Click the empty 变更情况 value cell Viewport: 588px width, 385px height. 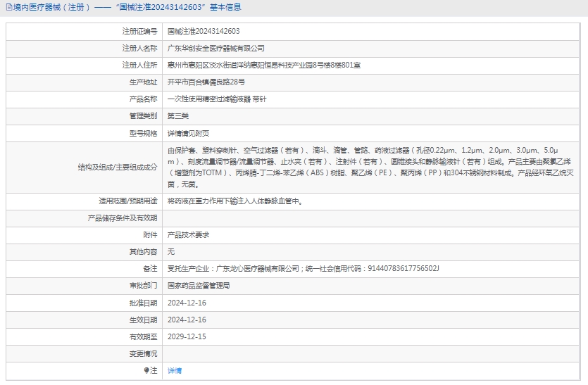click(x=373, y=353)
